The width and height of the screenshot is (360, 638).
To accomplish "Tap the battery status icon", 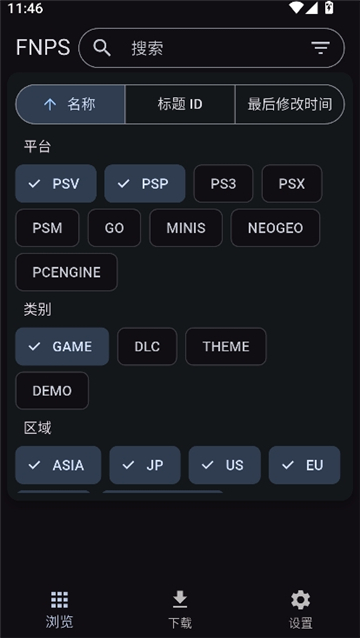I will point(329,7).
